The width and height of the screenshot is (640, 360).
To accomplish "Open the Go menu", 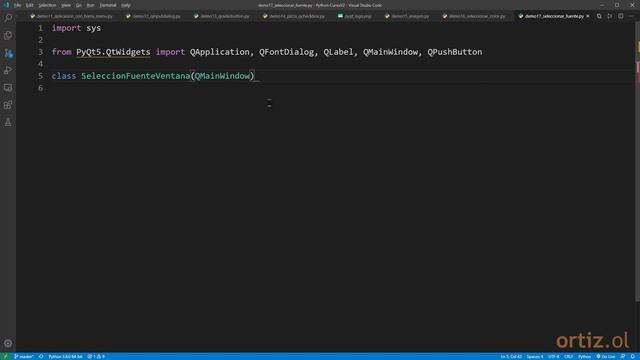I will click(x=79, y=5).
